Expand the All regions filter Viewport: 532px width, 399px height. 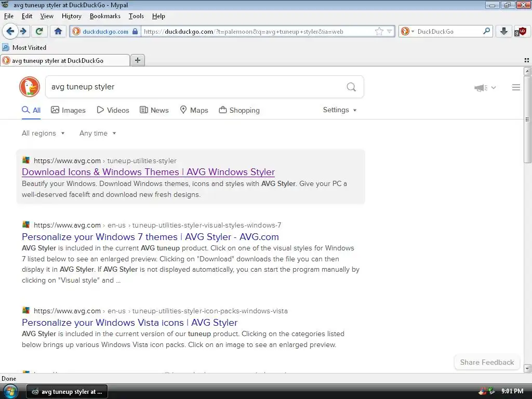point(43,134)
